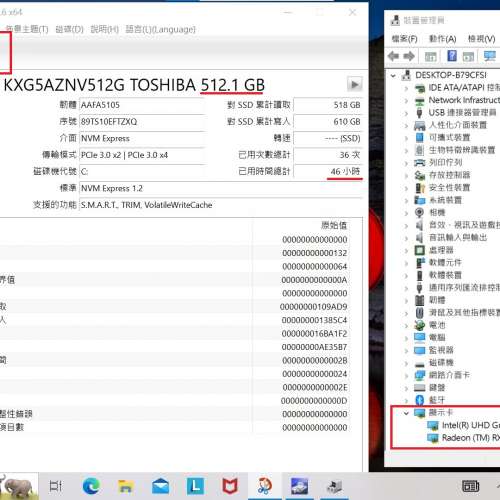Open the blue L app on the taskbar
This screenshot has width=500, height=500.
click(195, 486)
